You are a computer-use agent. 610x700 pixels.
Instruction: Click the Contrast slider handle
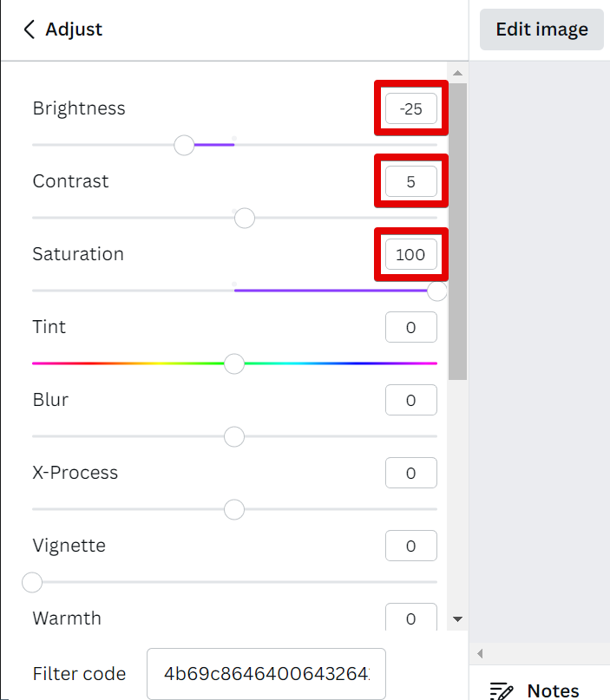tap(245, 218)
